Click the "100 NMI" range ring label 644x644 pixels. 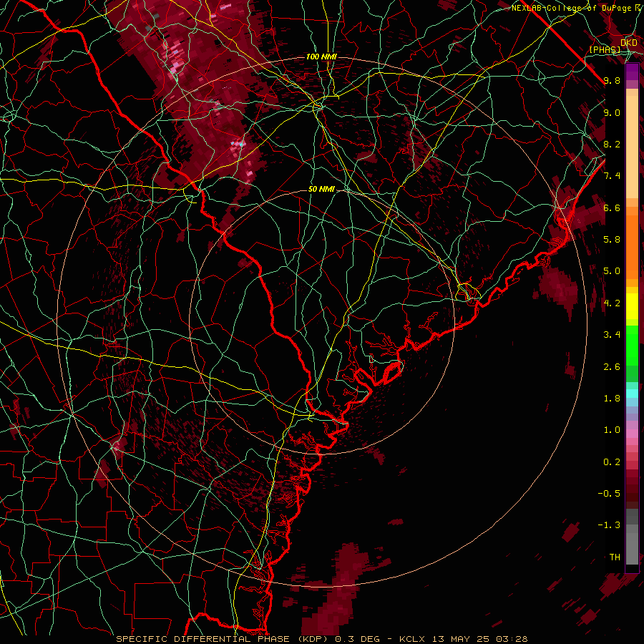click(321, 57)
